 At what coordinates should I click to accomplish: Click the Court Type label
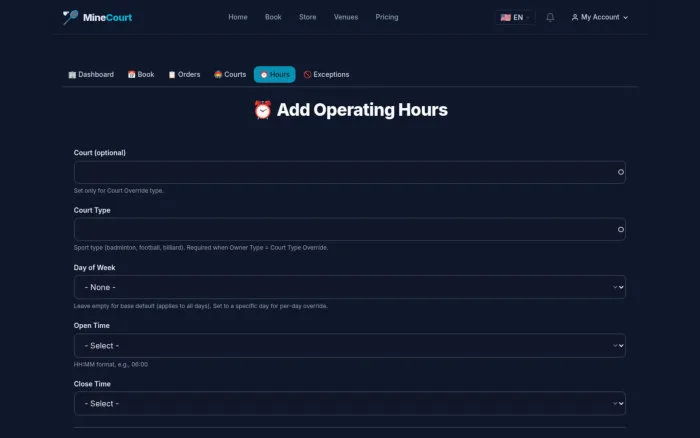[x=92, y=210]
